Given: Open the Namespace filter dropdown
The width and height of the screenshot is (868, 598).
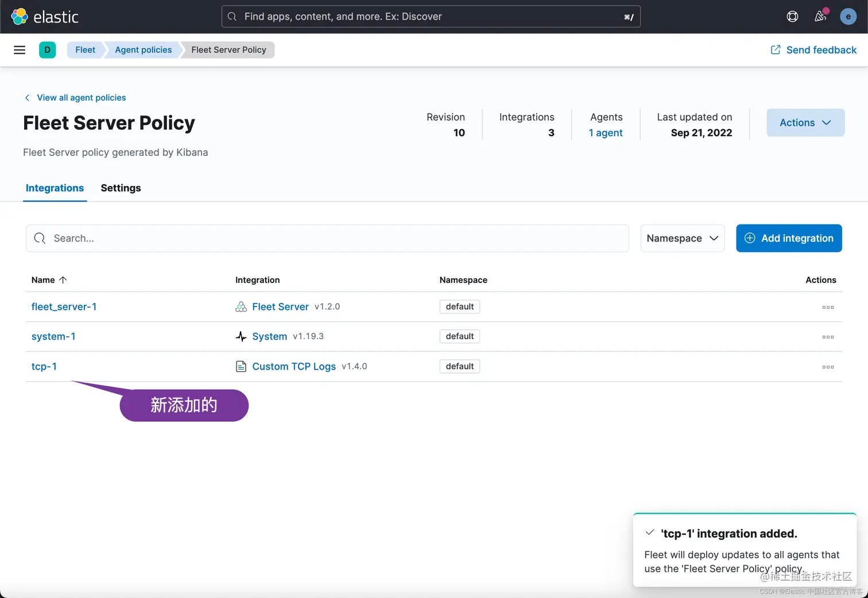Looking at the screenshot, I should (683, 238).
